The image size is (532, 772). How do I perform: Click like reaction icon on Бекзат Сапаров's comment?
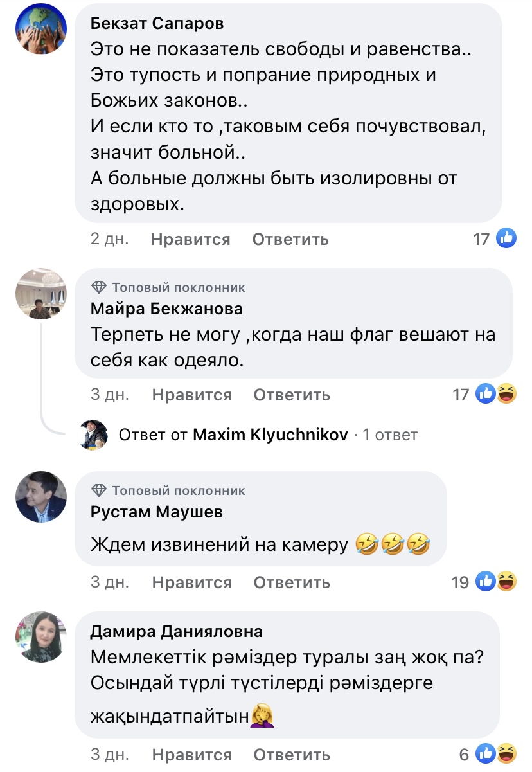pyautogui.click(x=507, y=239)
